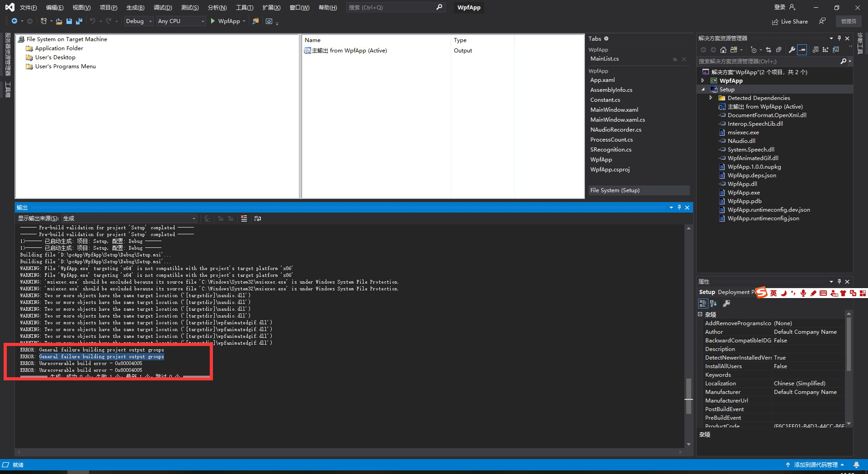Open the 调试(D) debug menu
Screen dimensions: 868x474
click(x=162, y=7)
